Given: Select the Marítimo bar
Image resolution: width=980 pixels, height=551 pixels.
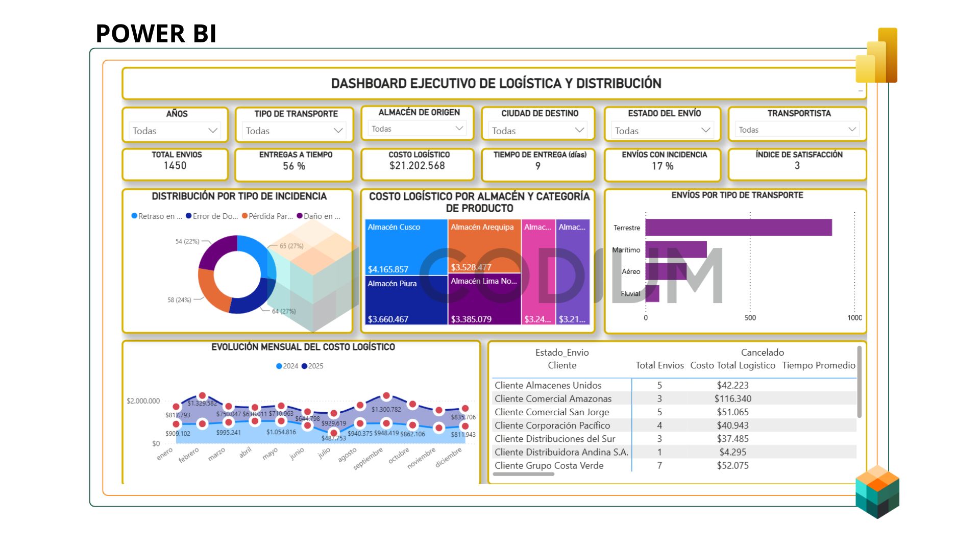Looking at the screenshot, I should pos(676,249).
